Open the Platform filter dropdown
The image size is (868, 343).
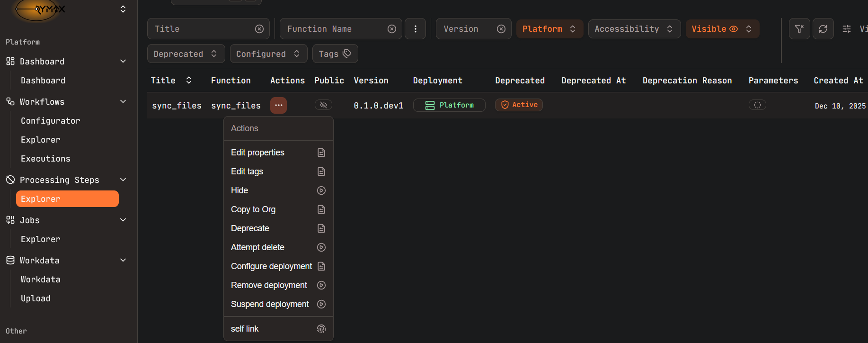pyautogui.click(x=549, y=29)
